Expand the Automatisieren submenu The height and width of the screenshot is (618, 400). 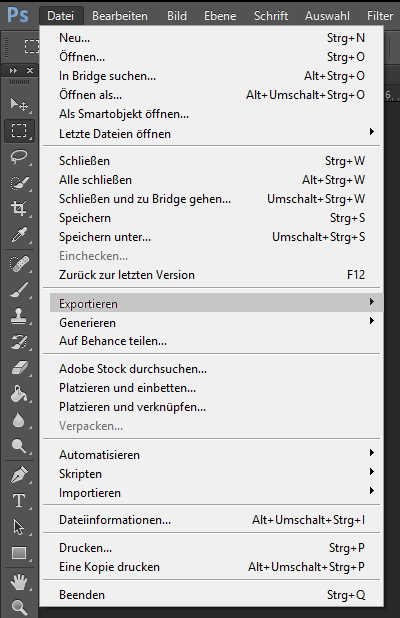click(x=215, y=454)
